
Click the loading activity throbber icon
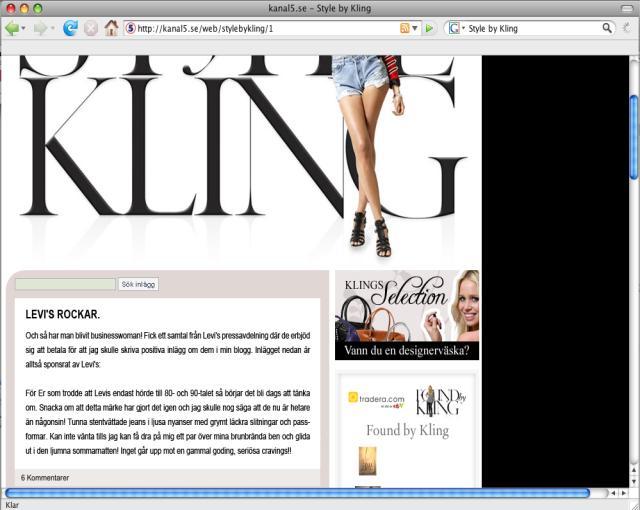626,28
